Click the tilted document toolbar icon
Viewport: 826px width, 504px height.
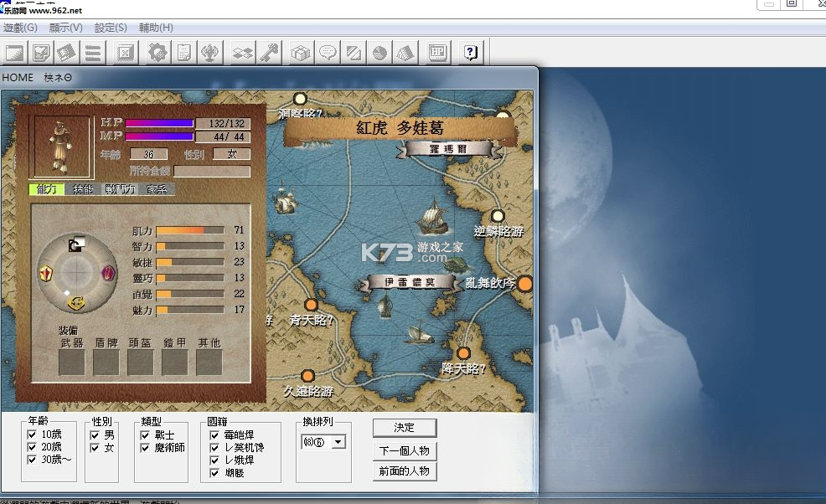tap(66, 53)
